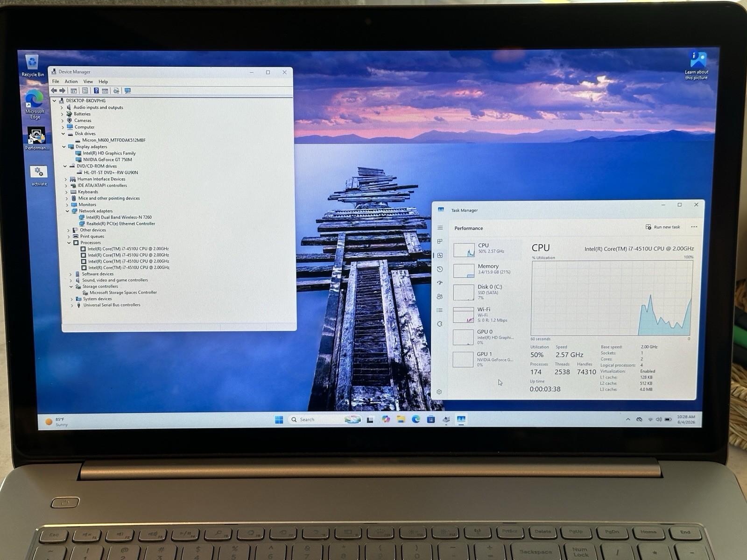Open Microsoft Store from the taskbar
Image resolution: width=747 pixels, height=560 pixels.
click(x=431, y=420)
